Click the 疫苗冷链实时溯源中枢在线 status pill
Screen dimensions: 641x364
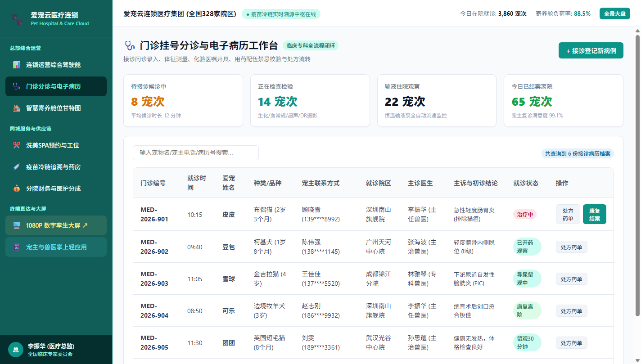click(281, 14)
